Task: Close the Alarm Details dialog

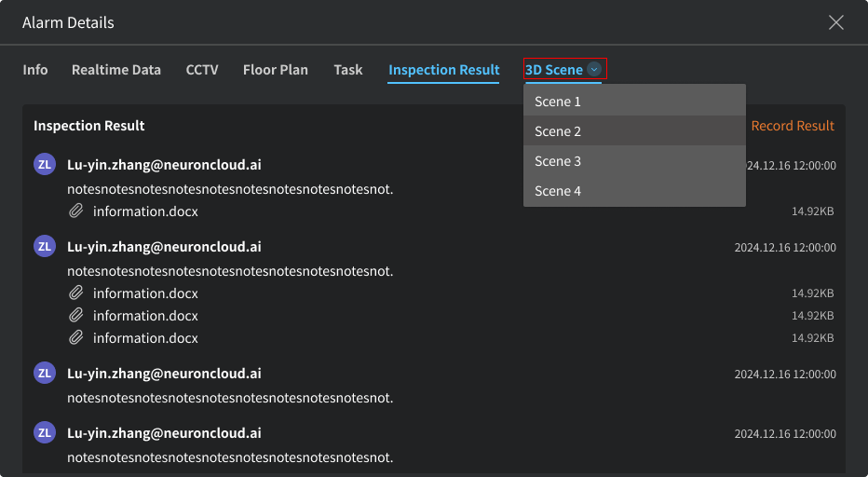Action: pos(835,22)
